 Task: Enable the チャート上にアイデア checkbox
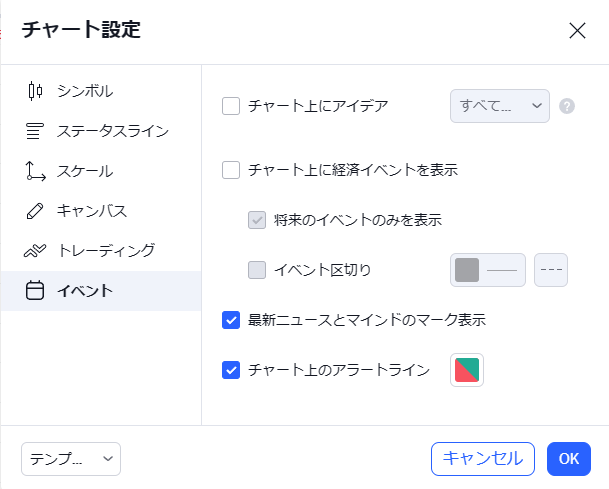click(x=231, y=106)
